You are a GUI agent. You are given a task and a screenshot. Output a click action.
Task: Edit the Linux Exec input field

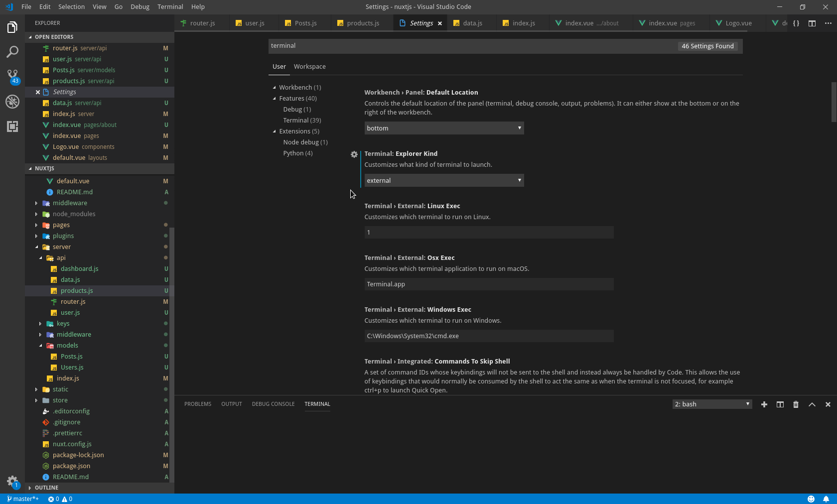489,232
